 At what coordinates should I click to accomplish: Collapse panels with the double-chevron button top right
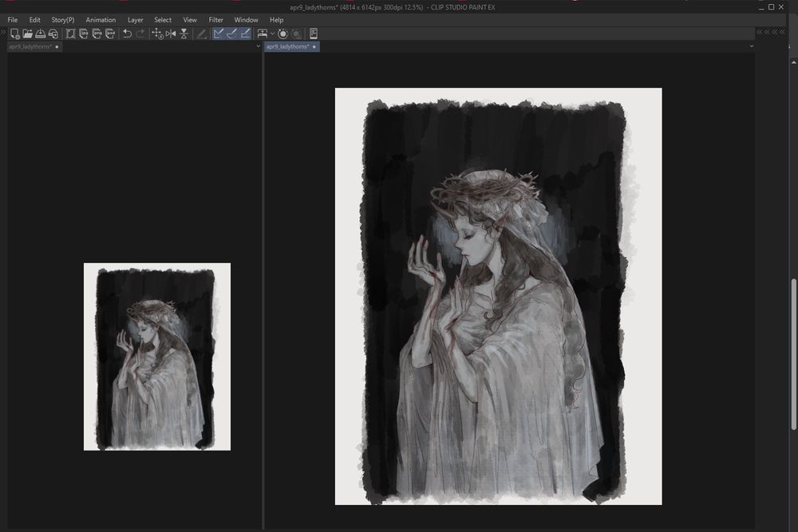(x=760, y=32)
